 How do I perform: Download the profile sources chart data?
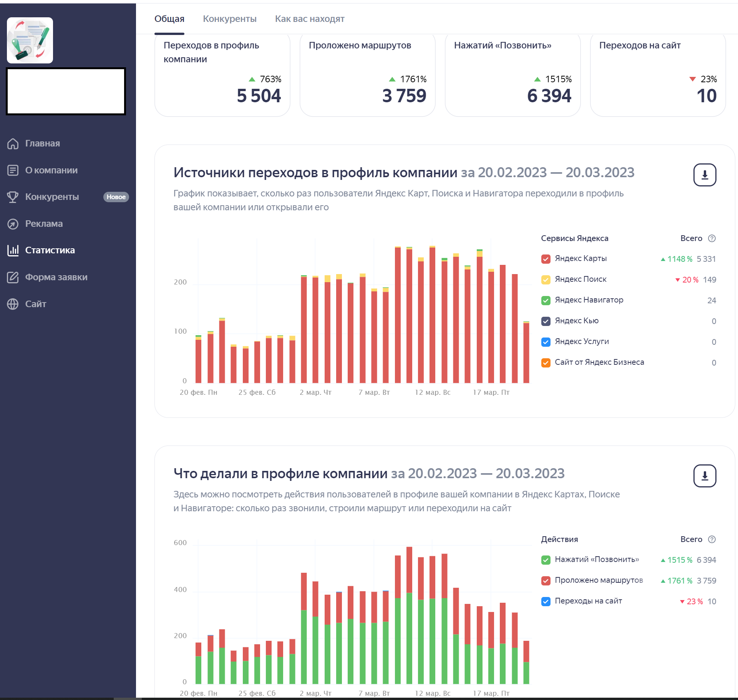click(x=705, y=175)
